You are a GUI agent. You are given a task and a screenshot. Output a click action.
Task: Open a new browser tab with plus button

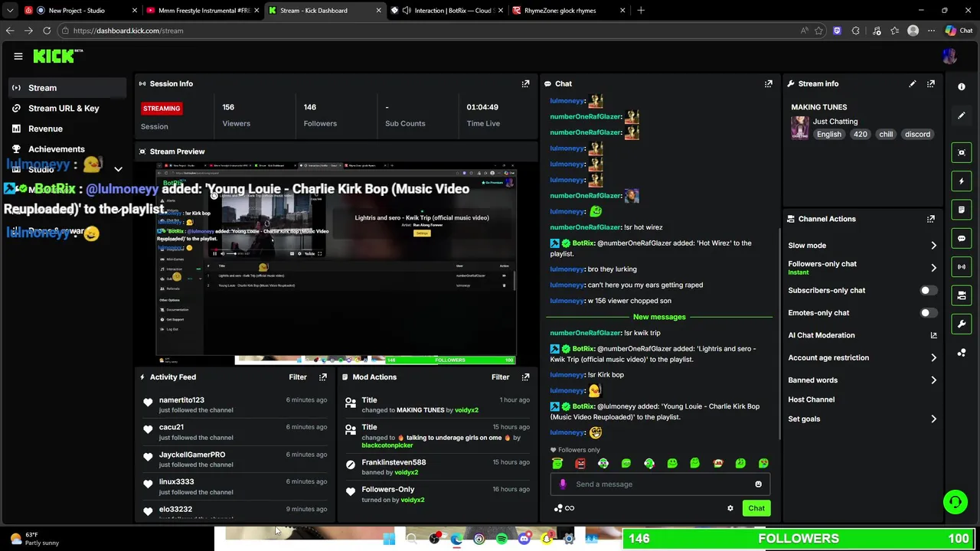click(x=641, y=11)
